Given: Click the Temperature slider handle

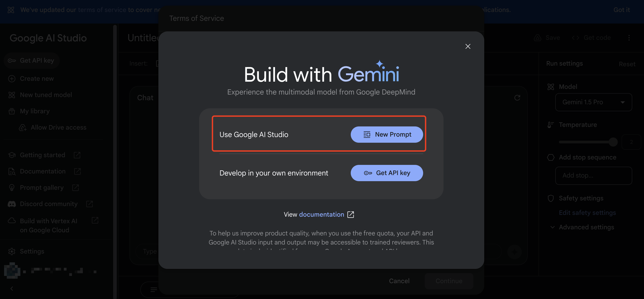Looking at the screenshot, I should [x=613, y=142].
